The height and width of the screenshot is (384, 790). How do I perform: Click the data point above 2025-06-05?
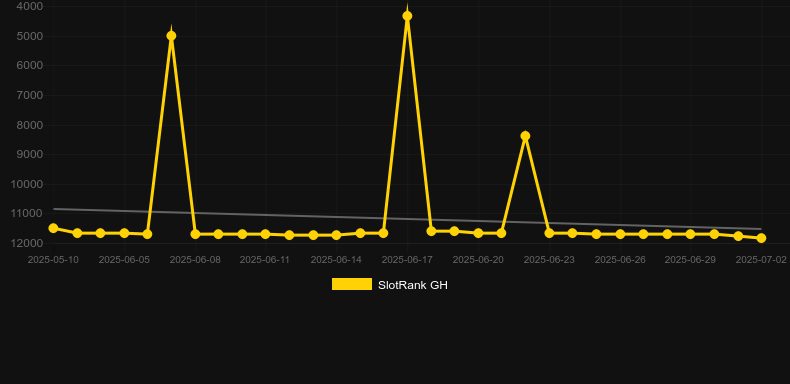[124, 233]
